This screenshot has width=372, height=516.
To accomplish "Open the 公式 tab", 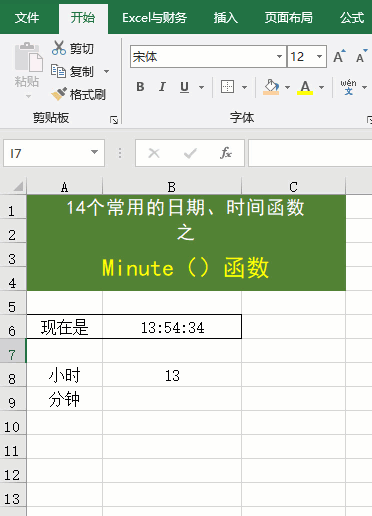I will click(352, 18).
